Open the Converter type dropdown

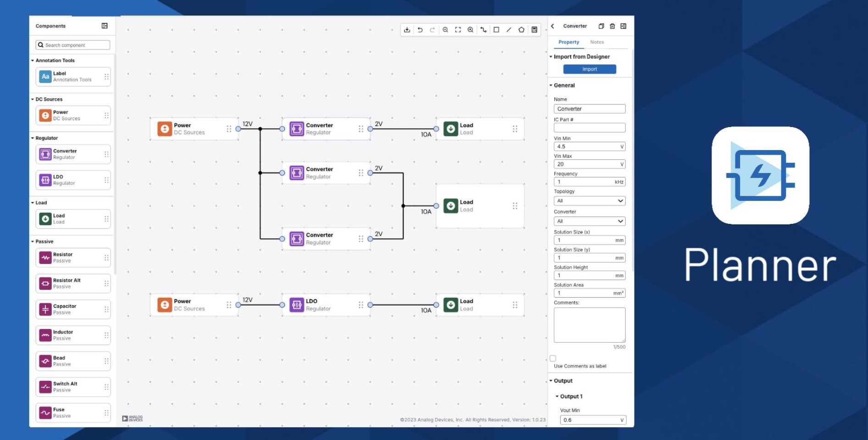click(x=589, y=221)
